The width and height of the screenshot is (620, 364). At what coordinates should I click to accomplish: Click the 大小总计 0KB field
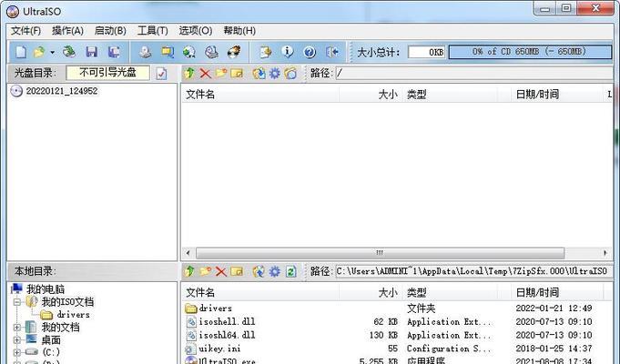[x=427, y=52]
